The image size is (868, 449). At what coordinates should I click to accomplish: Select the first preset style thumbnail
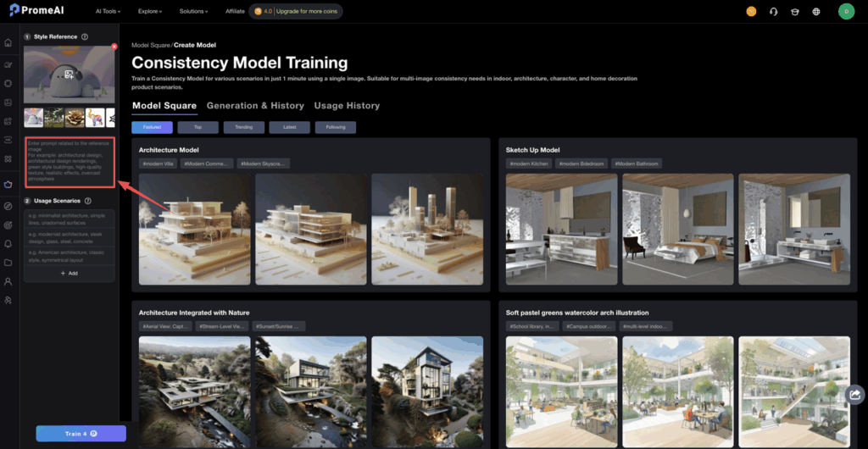coord(33,117)
